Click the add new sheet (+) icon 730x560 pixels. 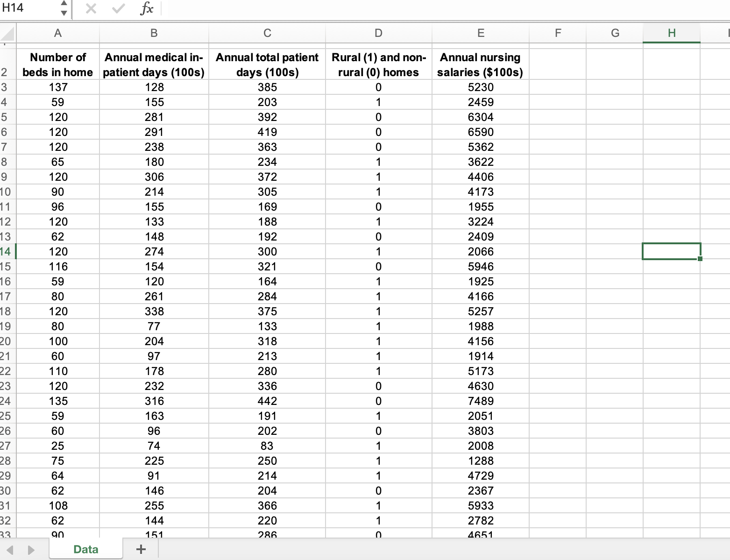click(x=140, y=549)
